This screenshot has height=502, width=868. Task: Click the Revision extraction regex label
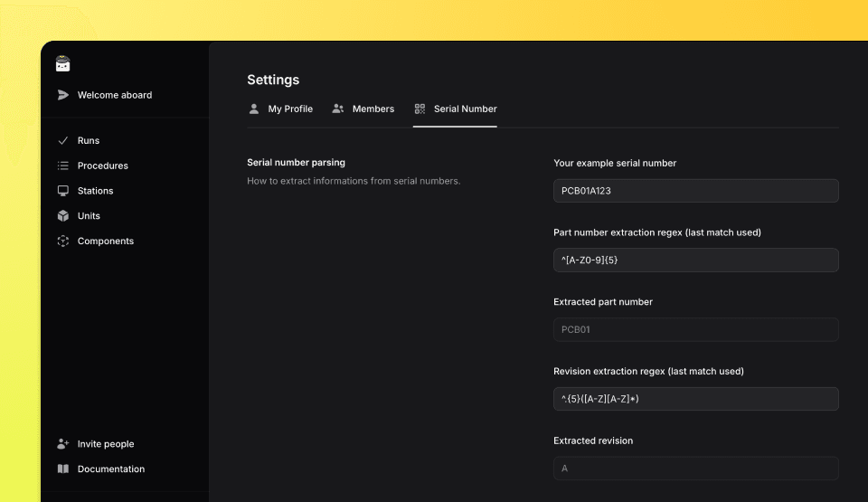[649, 371]
